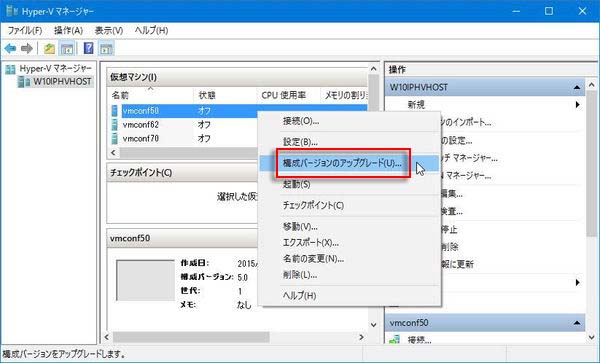Click 新規 in the actions pane
The width and height of the screenshot is (600, 363).
click(416, 104)
